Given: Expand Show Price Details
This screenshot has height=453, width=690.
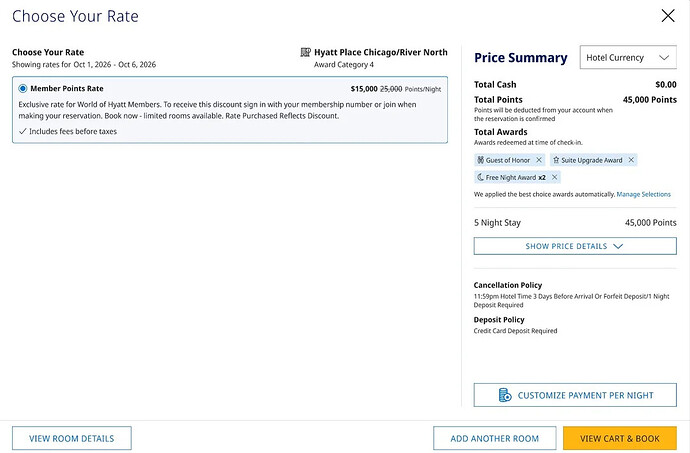Looking at the screenshot, I should click(575, 246).
